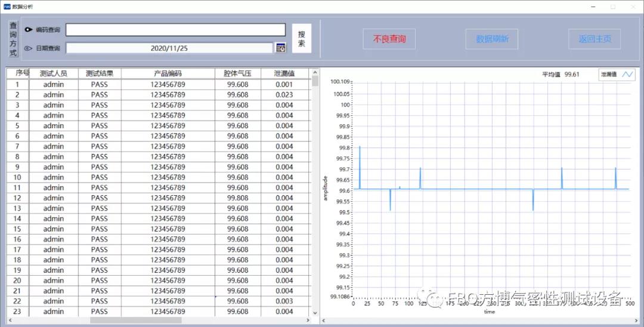Click the table's horizontal scrollbar right arrow
This screenshot has height=327, width=644.
[308, 320]
